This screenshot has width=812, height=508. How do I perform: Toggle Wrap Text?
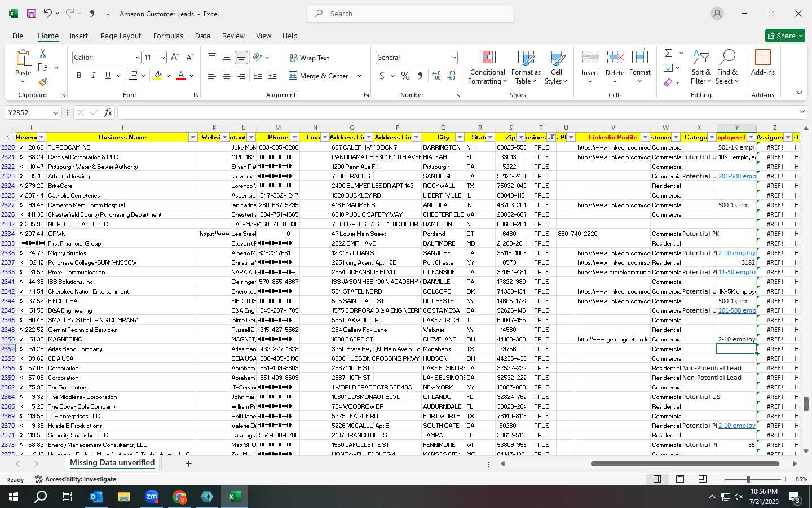point(309,58)
